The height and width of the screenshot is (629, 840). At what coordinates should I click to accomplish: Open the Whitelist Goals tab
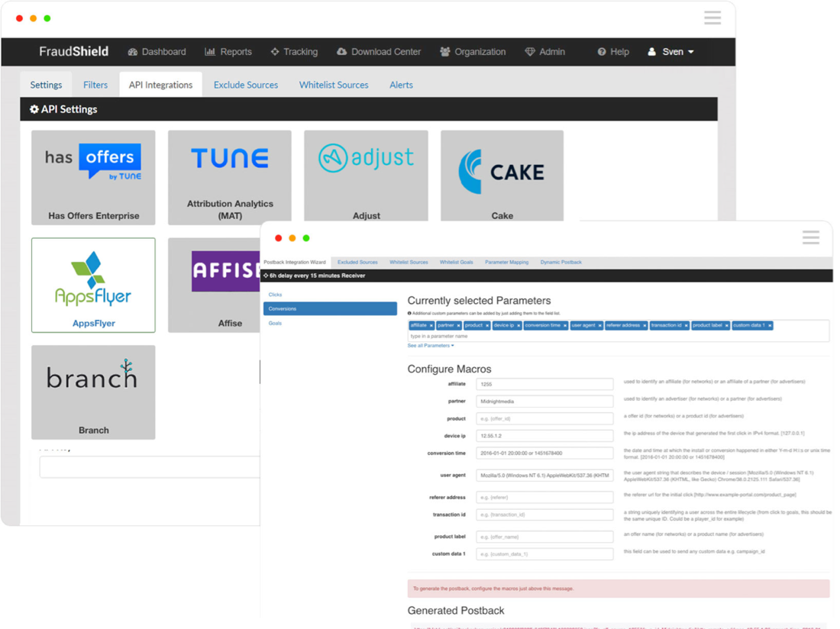(457, 263)
